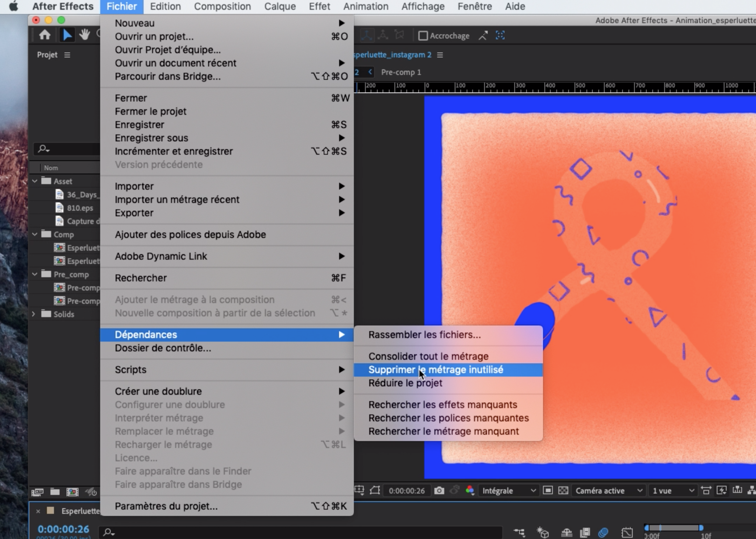
Task: Toggle the region of interest icon
Action: [x=548, y=490]
